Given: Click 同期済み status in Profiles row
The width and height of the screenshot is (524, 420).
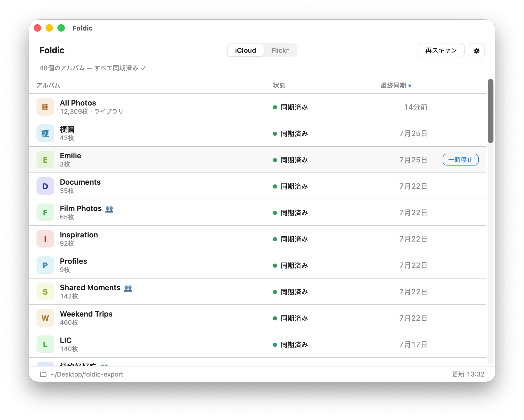Looking at the screenshot, I should pyautogui.click(x=294, y=265).
